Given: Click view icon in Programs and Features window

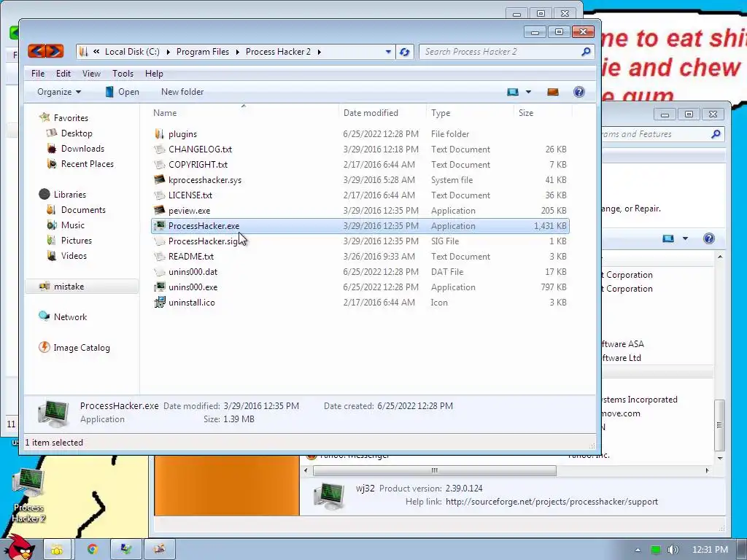Looking at the screenshot, I should pyautogui.click(x=668, y=238).
